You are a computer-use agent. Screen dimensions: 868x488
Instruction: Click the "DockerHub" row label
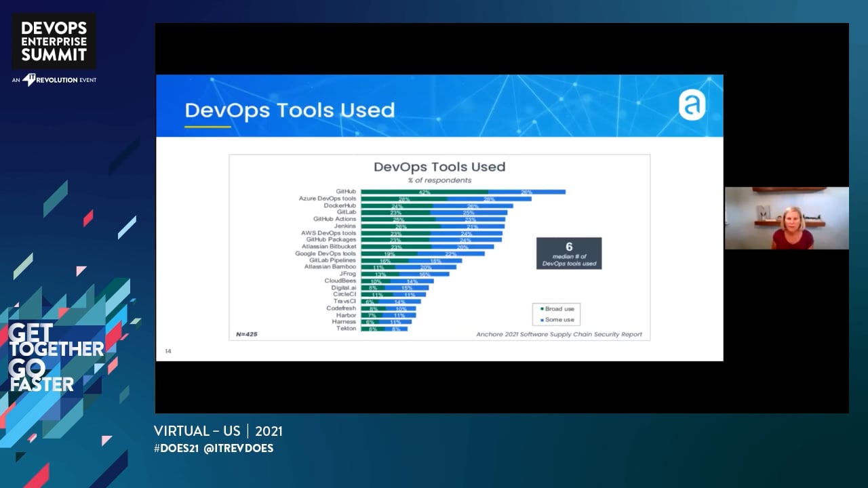tap(340, 205)
